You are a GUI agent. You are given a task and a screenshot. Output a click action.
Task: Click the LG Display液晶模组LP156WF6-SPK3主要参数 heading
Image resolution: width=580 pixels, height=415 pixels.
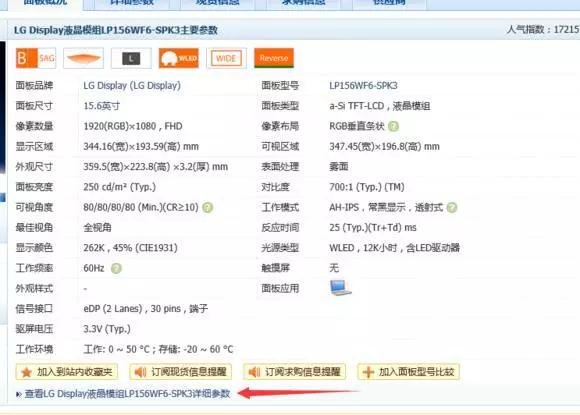115,30
